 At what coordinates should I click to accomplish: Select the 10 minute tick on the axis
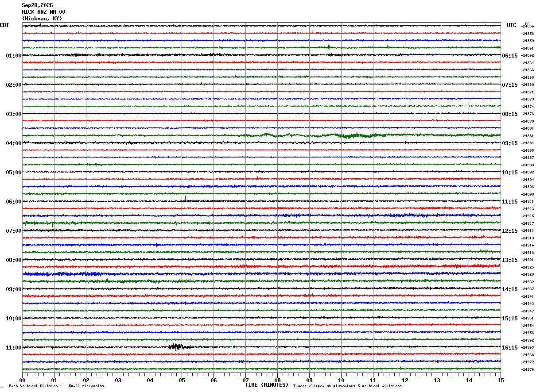pos(341,380)
